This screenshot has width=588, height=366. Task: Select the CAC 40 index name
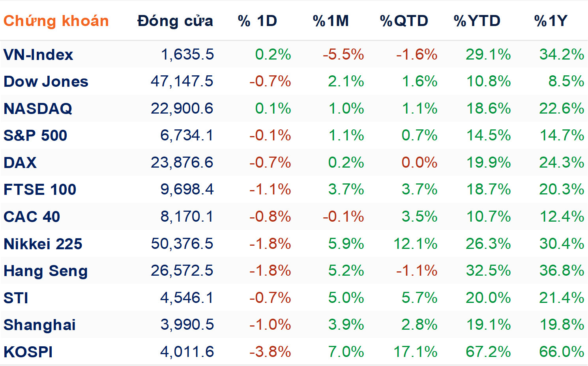pyautogui.click(x=32, y=217)
